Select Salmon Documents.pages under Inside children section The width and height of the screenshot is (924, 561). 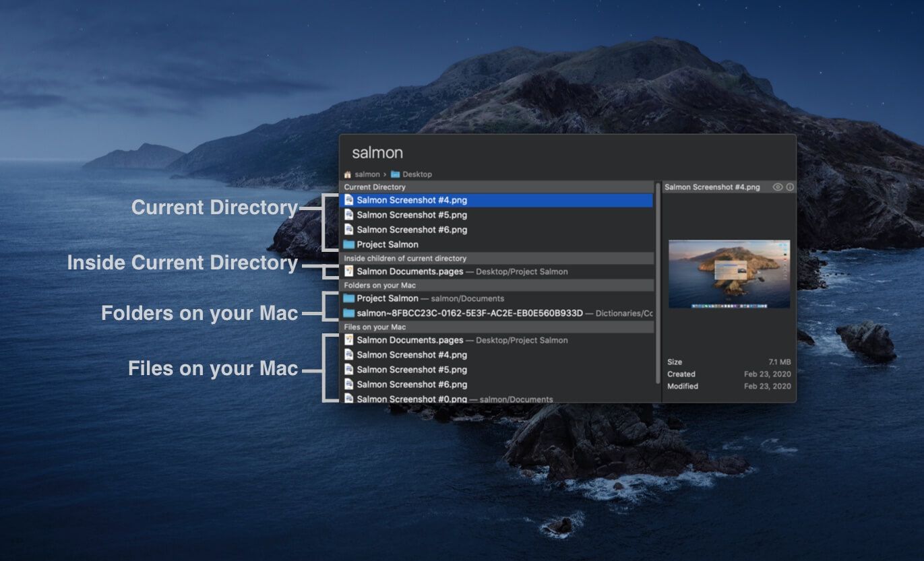point(497,271)
